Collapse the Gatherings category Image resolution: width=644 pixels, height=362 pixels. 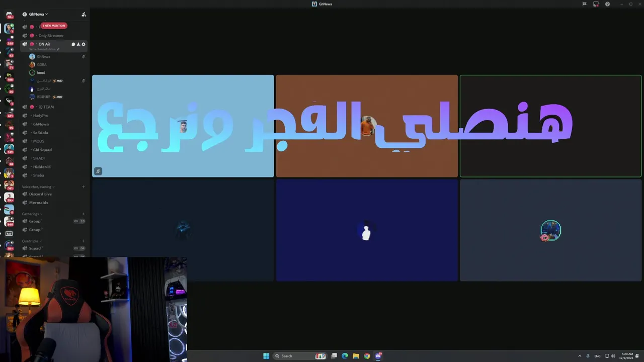coord(32,214)
